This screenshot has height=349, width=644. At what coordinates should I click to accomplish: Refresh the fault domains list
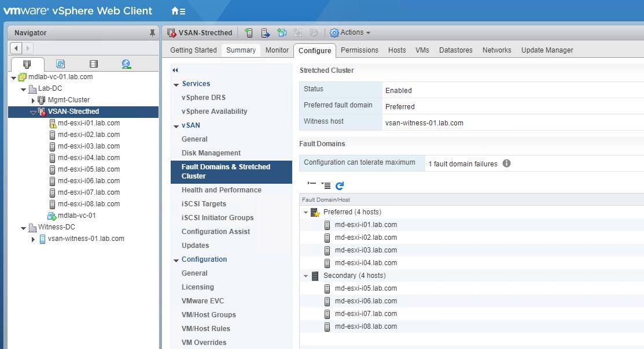(x=340, y=186)
